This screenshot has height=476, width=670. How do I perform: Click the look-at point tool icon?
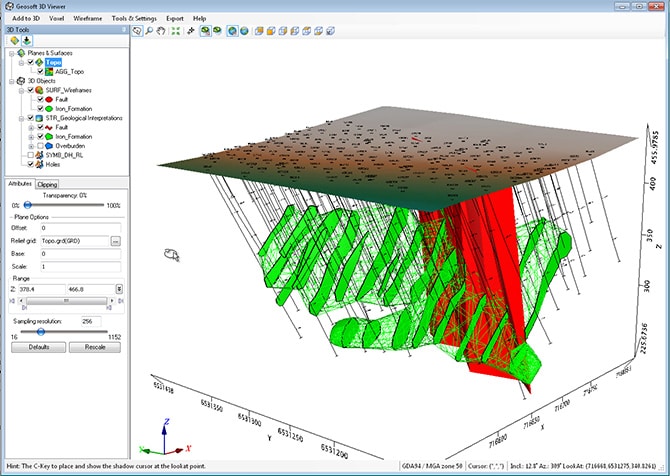pos(191,31)
